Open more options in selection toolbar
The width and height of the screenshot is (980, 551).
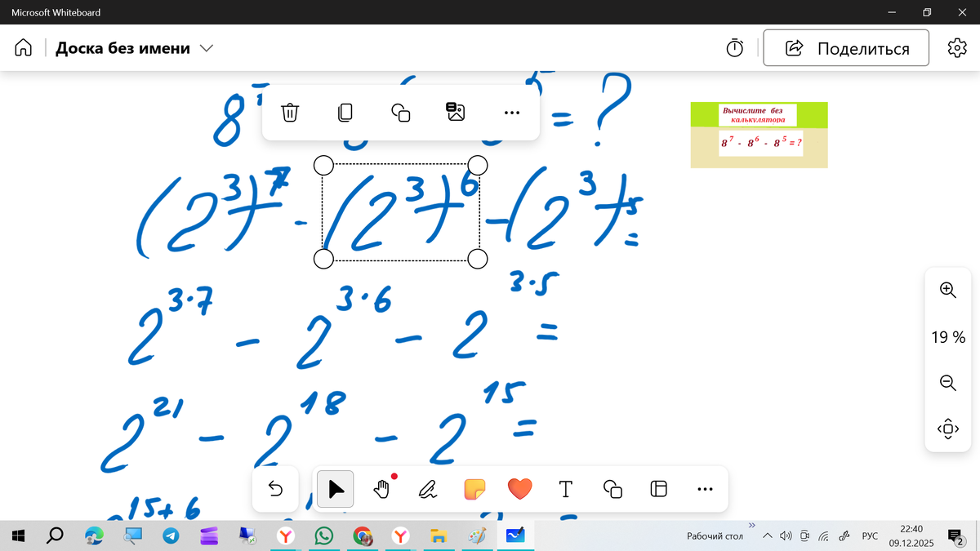(x=512, y=113)
